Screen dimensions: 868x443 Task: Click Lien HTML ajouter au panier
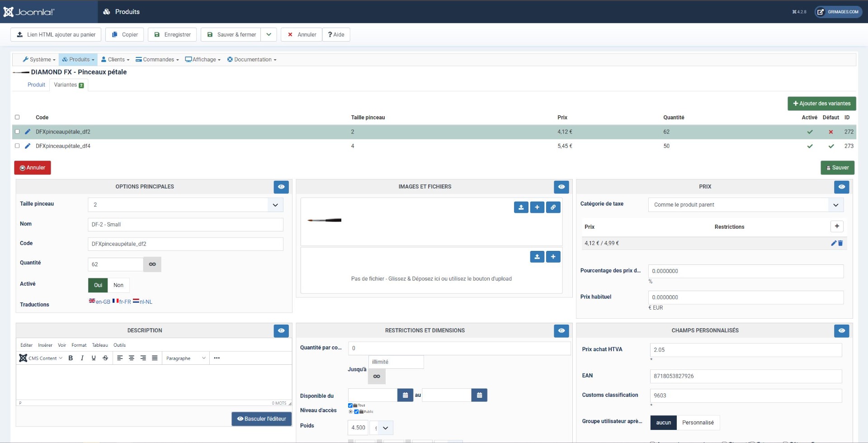56,35
